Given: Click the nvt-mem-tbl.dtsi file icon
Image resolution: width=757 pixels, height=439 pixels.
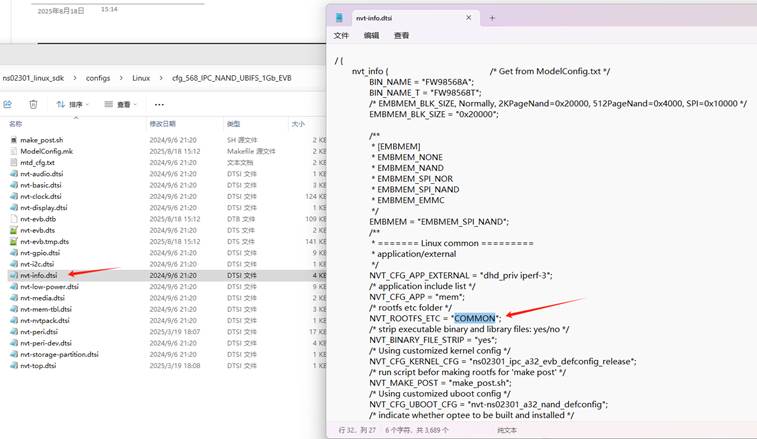Looking at the screenshot, I should (14, 309).
